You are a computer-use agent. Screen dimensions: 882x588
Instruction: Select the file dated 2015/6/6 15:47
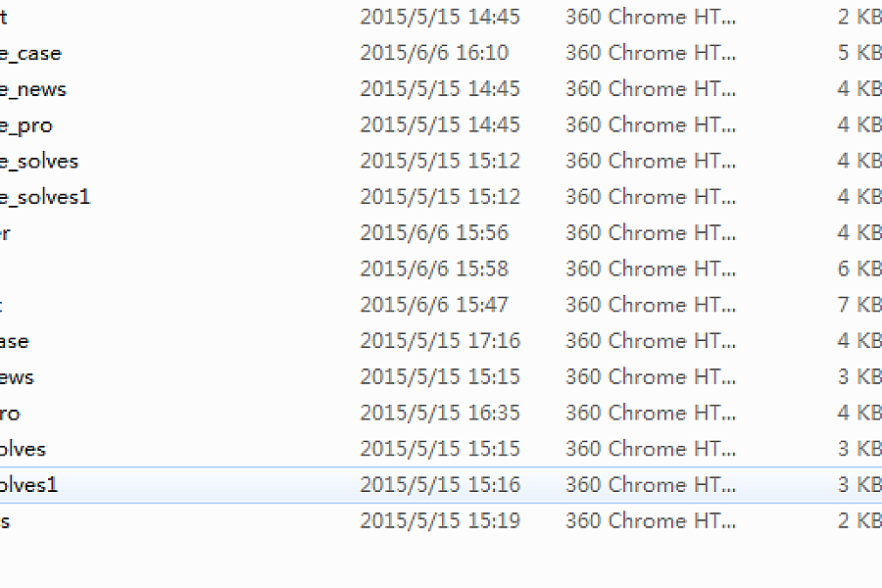pos(441,305)
